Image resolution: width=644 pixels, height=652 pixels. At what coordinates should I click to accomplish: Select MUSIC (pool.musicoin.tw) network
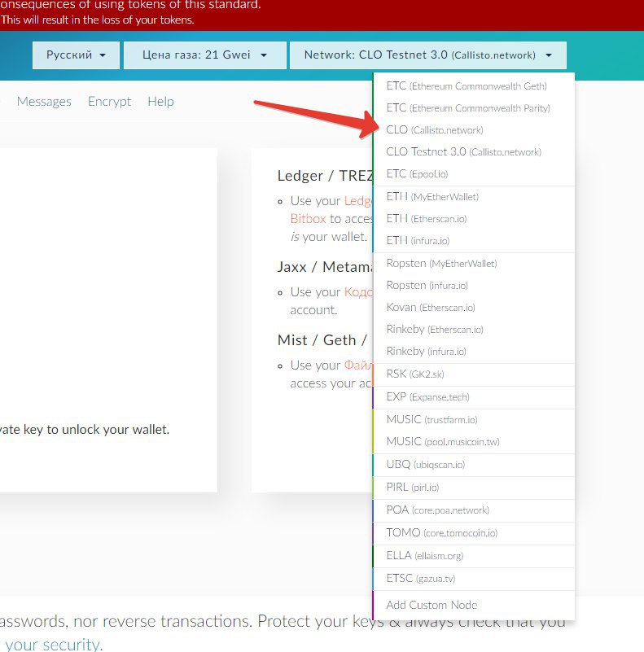pyautogui.click(x=474, y=442)
